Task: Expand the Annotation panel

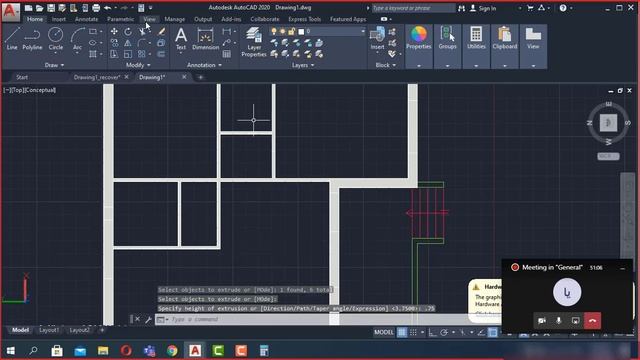Action: coord(204,65)
